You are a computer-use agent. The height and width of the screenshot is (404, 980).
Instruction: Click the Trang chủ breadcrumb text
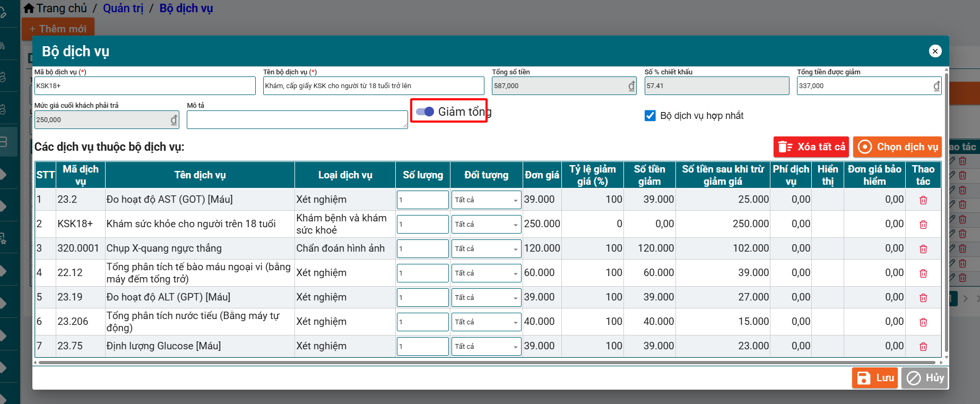click(x=62, y=8)
